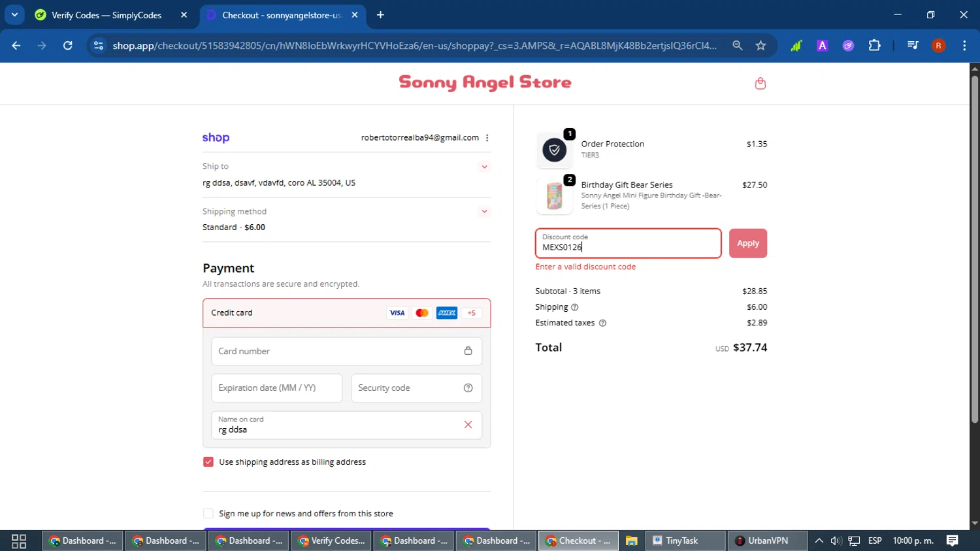Viewport: 980px width, 551px height.
Task: Open Chrome three-dot menu
Action: tap(964, 45)
